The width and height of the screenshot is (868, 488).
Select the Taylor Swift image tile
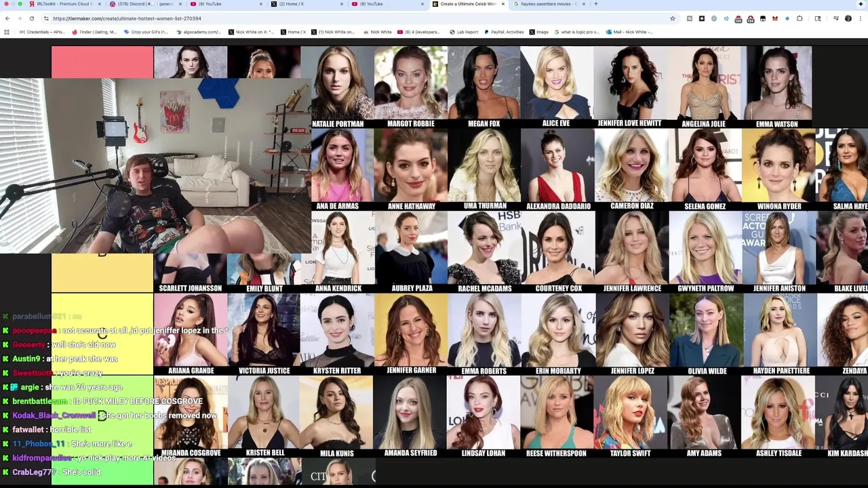[630, 417]
